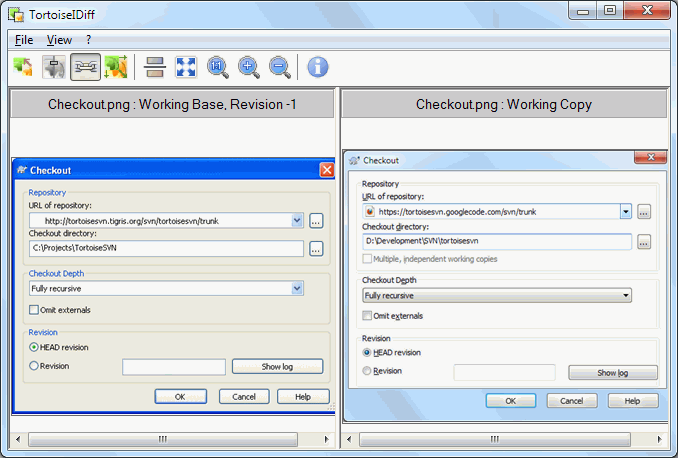Screen dimensions: 678x458
Task: Show images at original 1:1 size
Action: [218, 67]
